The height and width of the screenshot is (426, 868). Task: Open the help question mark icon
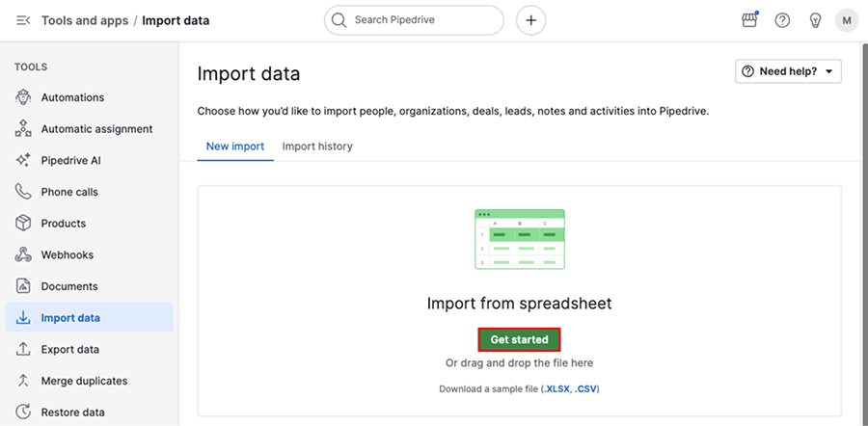click(x=782, y=20)
